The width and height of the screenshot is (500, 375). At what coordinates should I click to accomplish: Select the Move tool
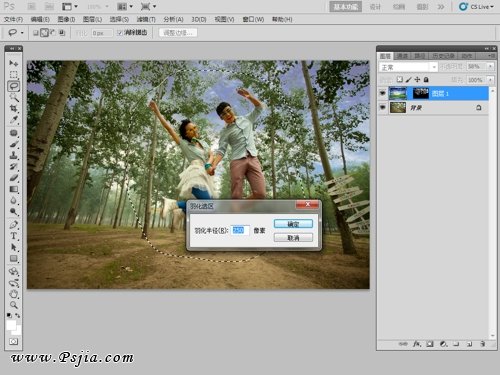pyautogui.click(x=14, y=63)
